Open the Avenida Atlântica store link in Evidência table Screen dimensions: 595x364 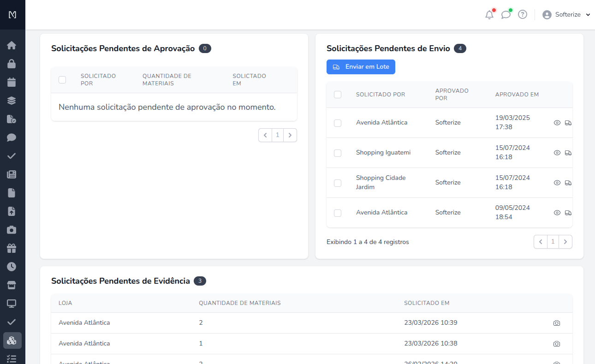[x=84, y=322]
